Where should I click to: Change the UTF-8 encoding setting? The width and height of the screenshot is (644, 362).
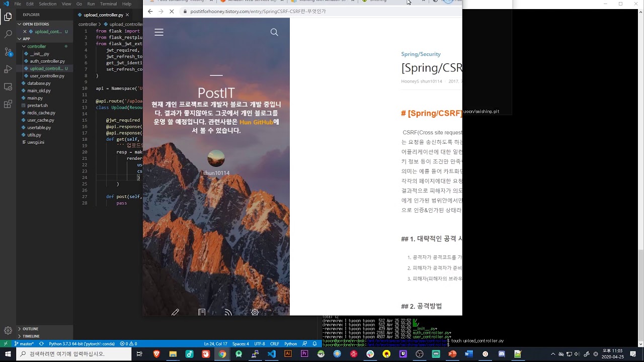pos(259,344)
